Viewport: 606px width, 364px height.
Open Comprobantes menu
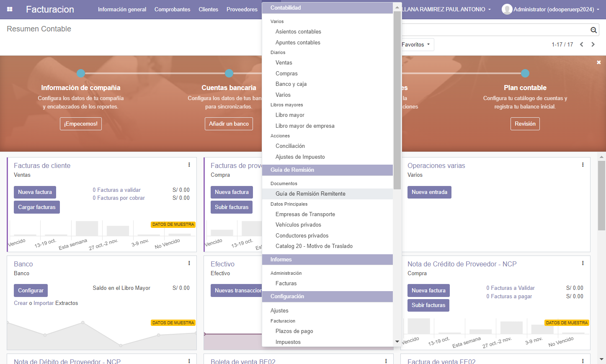point(172,9)
